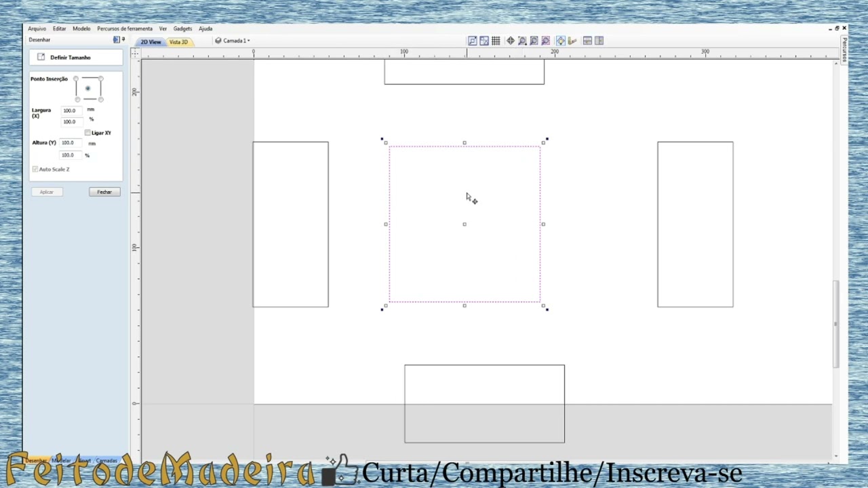Click the first magnifier zoom icon
868x488 pixels.
point(522,41)
